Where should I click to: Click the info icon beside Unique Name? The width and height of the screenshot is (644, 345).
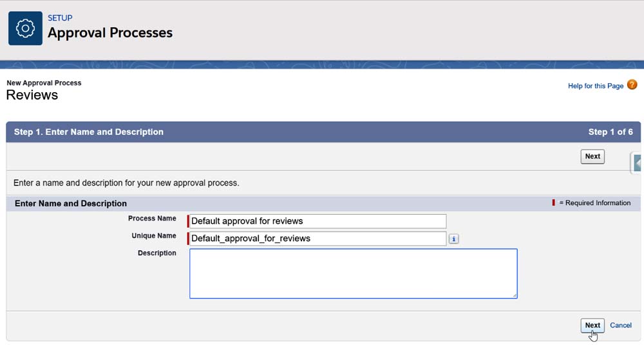coord(453,239)
